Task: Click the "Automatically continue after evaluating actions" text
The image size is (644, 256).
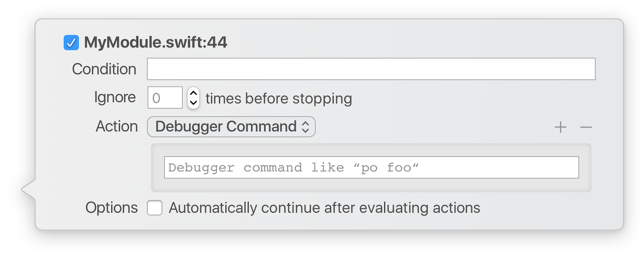Action: coord(324,208)
